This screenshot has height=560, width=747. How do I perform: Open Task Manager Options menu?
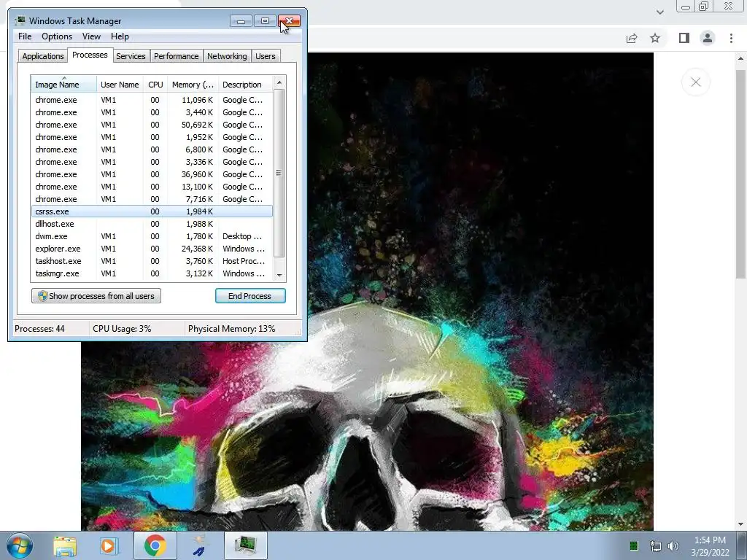pyautogui.click(x=57, y=36)
